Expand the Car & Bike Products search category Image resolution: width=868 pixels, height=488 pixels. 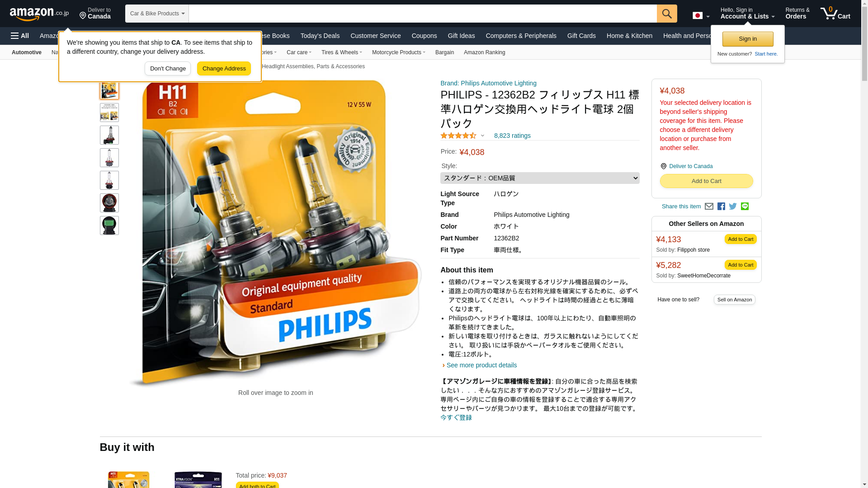(157, 14)
